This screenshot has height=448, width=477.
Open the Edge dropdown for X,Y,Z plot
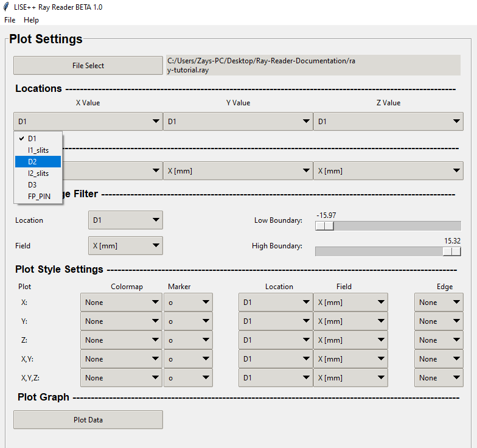tap(439, 378)
